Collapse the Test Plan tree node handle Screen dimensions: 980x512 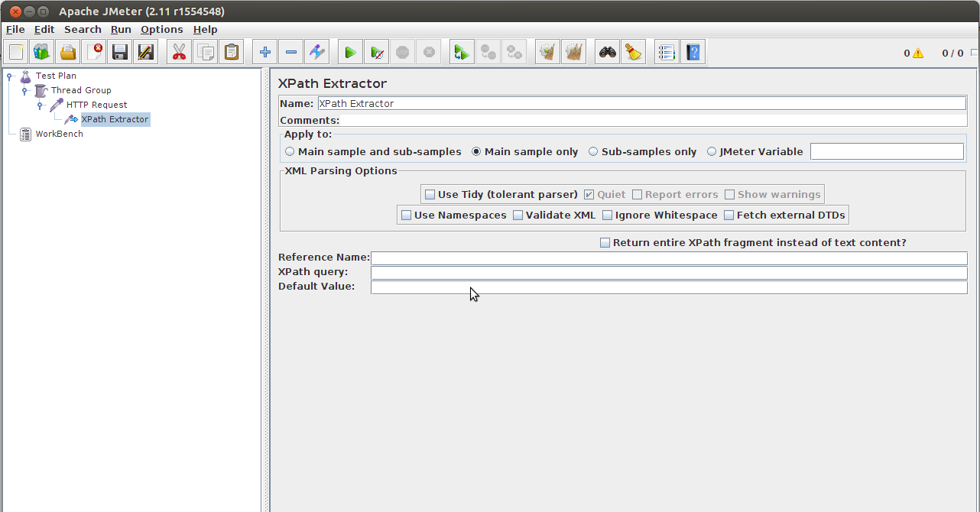coord(9,76)
